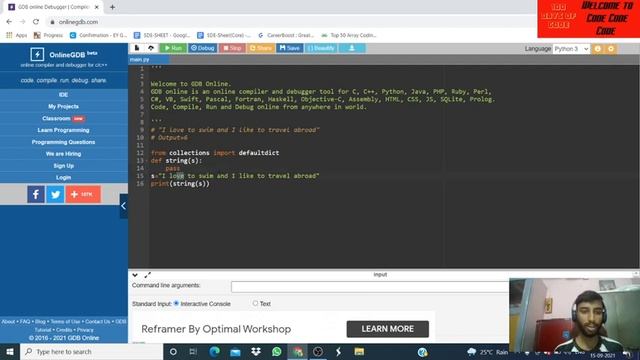Click the 25°C Rain weather widget
The image size is (640, 360).
pos(488,352)
